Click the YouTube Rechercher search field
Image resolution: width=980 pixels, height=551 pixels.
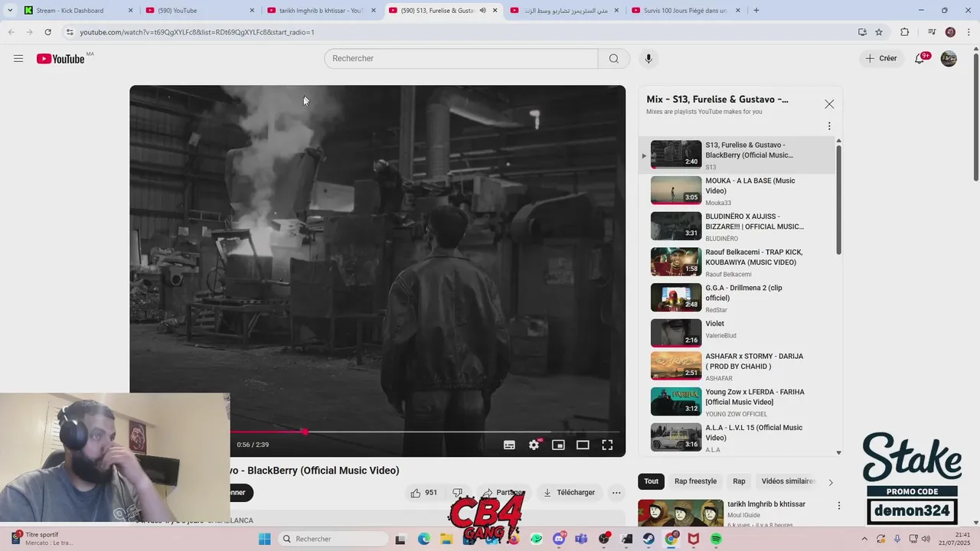[461, 59]
